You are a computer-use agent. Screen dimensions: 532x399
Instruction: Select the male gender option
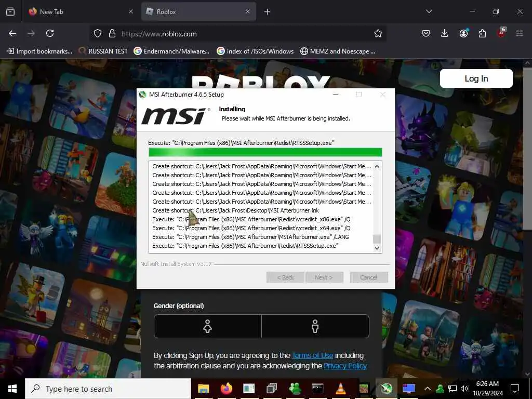(x=315, y=326)
